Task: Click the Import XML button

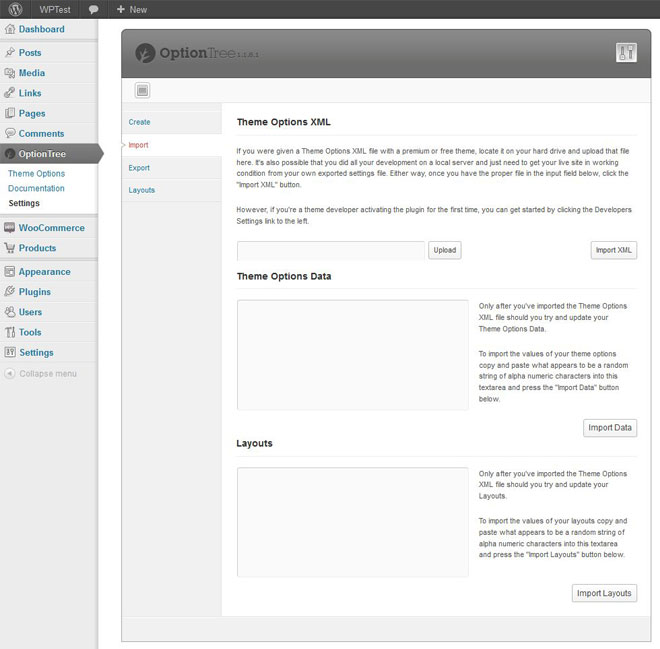Action: [x=613, y=250]
